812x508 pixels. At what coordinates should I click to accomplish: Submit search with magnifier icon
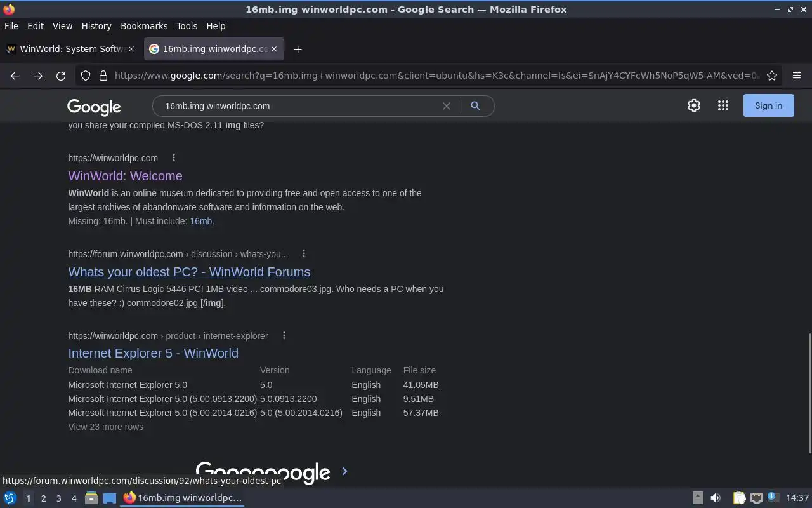point(475,106)
